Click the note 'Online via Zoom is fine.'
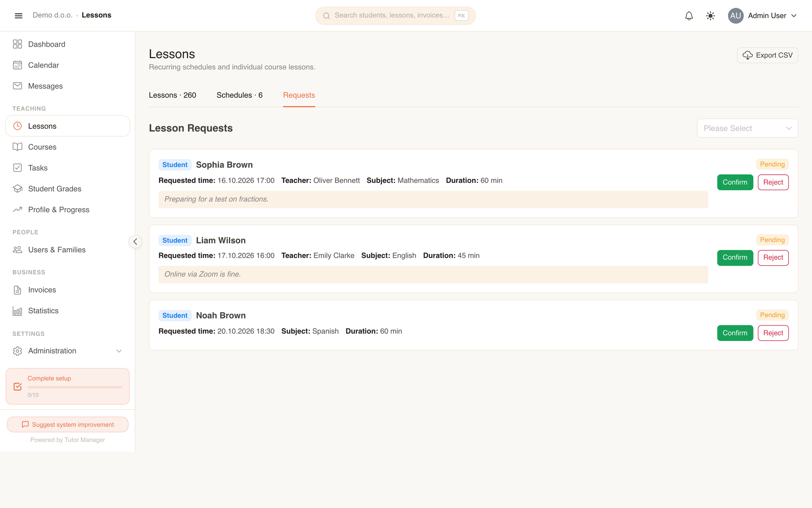 click(x=433, y=274)
